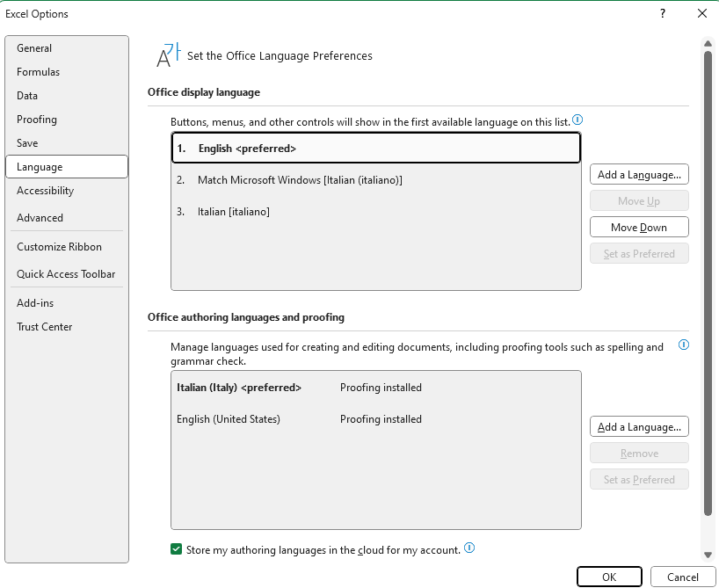The image size is (719, 588).
Task: Click info icon next to authoring languages description
Action: pyautogui.click(x=684, y=345)
